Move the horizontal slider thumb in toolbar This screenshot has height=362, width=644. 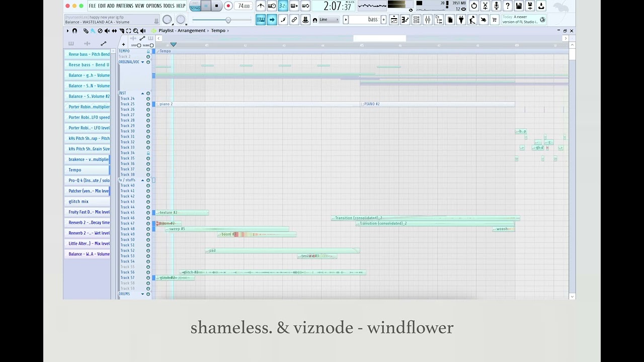point(228,20)
